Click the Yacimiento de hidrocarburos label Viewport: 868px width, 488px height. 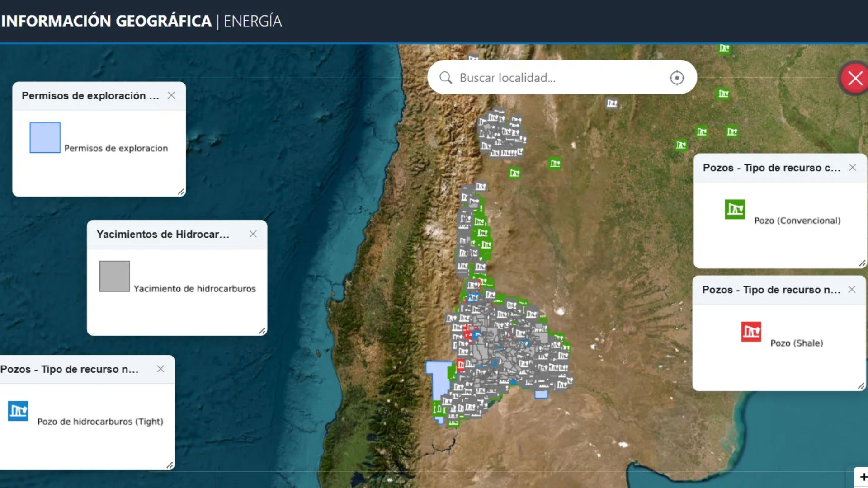click(x=195, y=289)
